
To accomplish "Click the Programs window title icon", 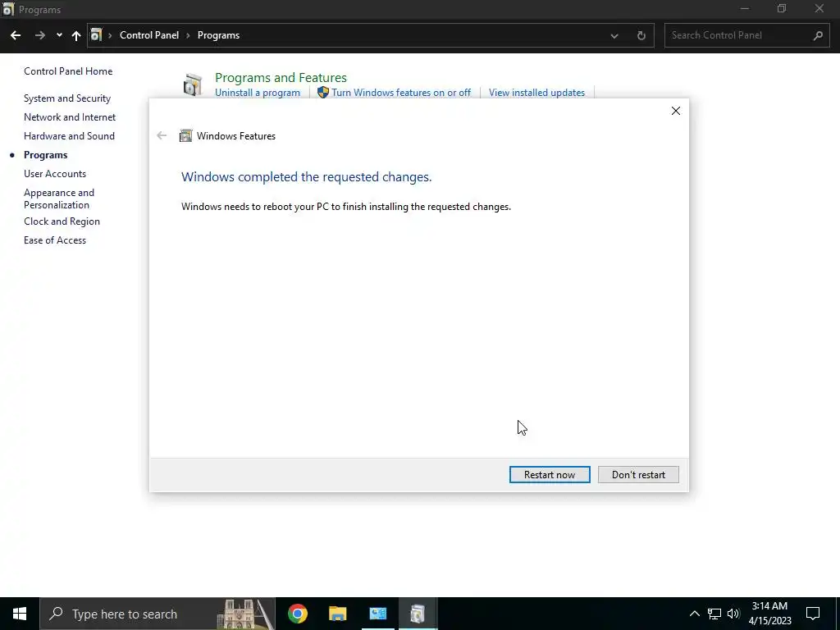I will pyautogui.click(x=8, y=10).
